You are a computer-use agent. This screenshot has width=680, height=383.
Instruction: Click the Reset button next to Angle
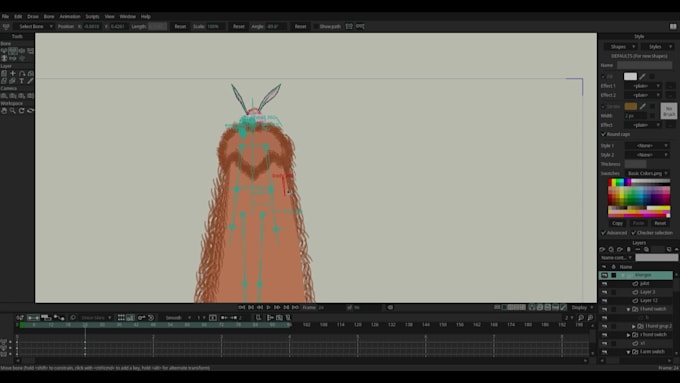coord(301,26)
